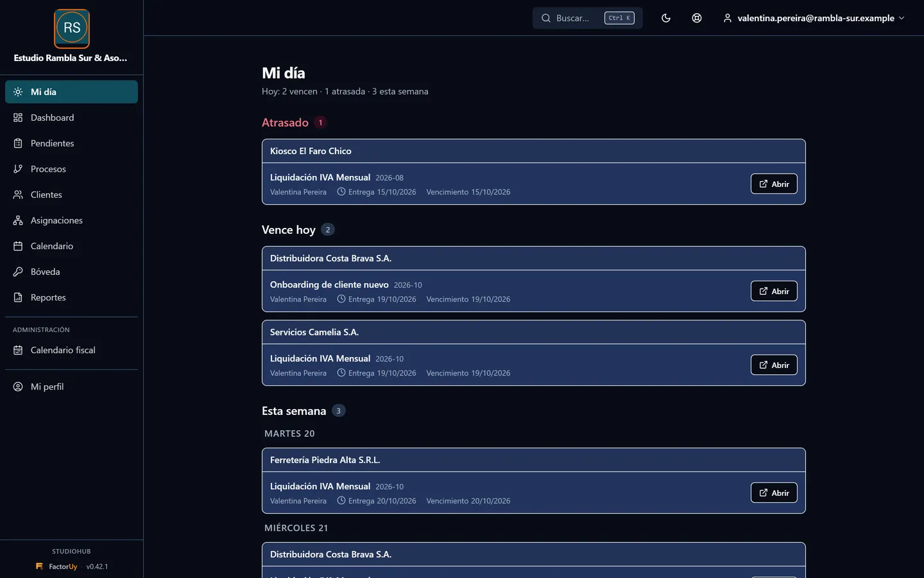The height and width of the screenshot is (578, 924).
Task: Click the Reportes document icon
Action: tap(18, 297)
